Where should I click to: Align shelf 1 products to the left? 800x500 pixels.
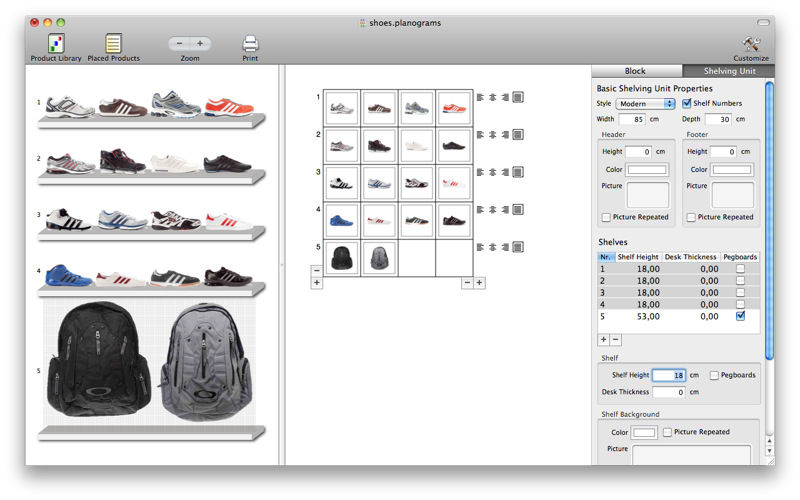pos(480,97)
